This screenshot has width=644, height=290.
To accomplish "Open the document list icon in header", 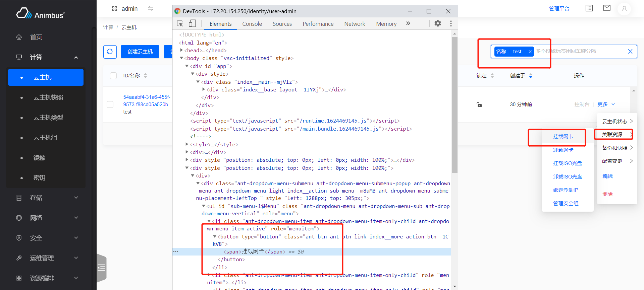I will coord(589,8).
